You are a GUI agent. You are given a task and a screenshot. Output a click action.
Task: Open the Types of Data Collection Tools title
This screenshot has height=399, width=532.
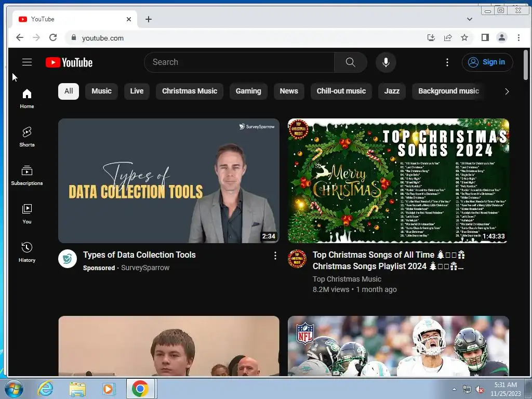139,255
